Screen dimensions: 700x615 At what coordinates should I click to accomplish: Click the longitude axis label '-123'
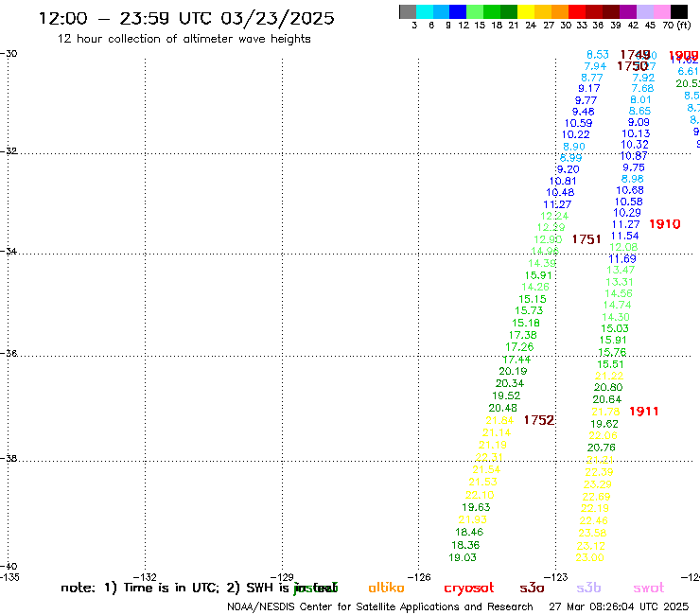tap(555, 577)
